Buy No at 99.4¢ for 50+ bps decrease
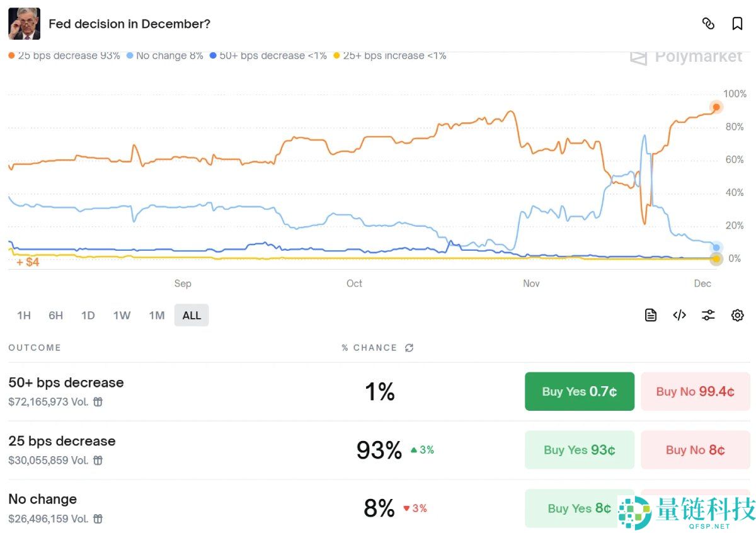The height and width of the screenshot is (533, 756). coord(695,391)
